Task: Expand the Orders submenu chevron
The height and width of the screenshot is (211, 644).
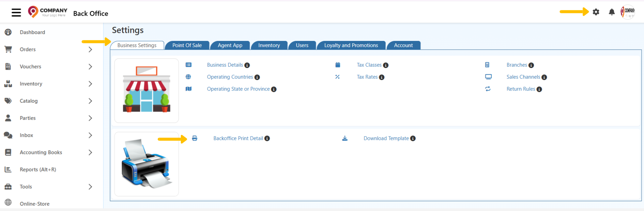Action: pyautogui.click(x=90, y=49)
